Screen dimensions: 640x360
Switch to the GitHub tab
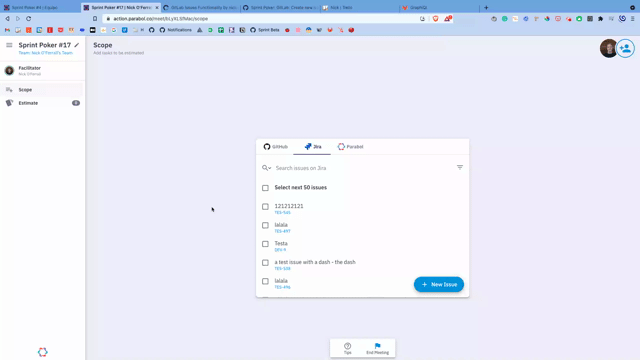(276, 147)
